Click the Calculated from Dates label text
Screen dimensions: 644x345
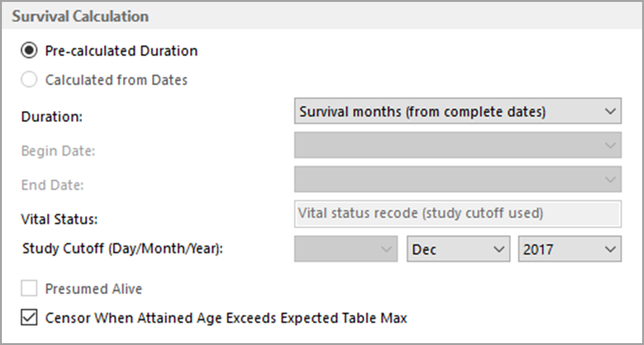click(x=116, y=80)
